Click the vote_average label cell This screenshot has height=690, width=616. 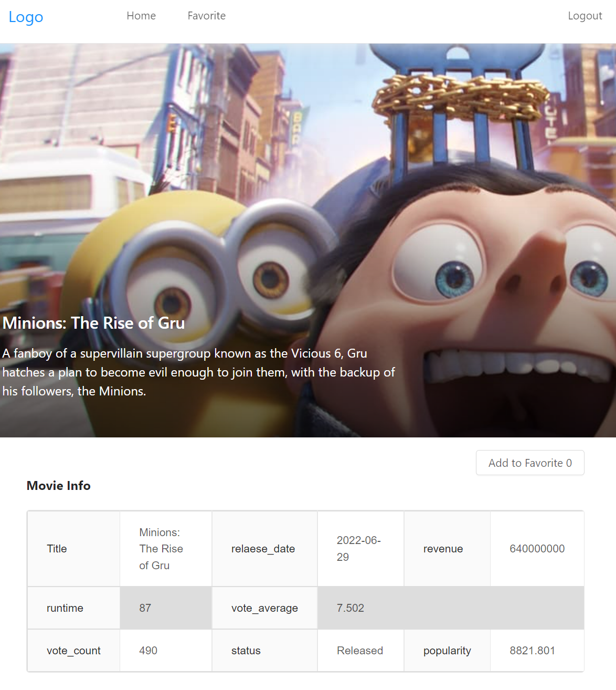coord(264,608)
